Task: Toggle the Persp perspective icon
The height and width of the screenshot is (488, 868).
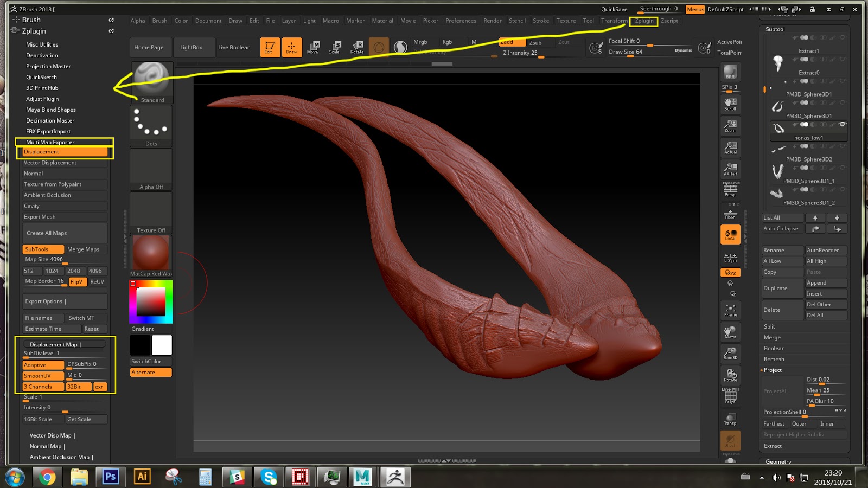Action: click(x=730, y=189)
